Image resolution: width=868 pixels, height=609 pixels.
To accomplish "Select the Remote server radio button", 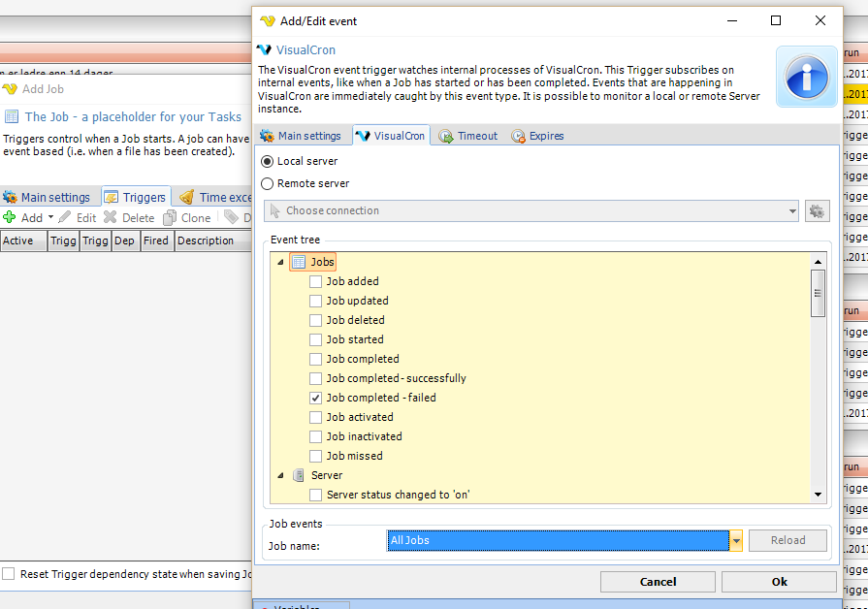I will coord(268,183).
